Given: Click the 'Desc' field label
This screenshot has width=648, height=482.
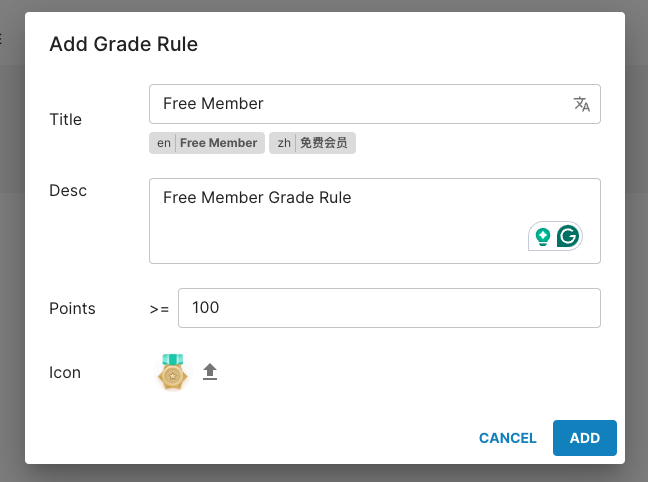Looking at the screenshot, I should tap(68, 190).
